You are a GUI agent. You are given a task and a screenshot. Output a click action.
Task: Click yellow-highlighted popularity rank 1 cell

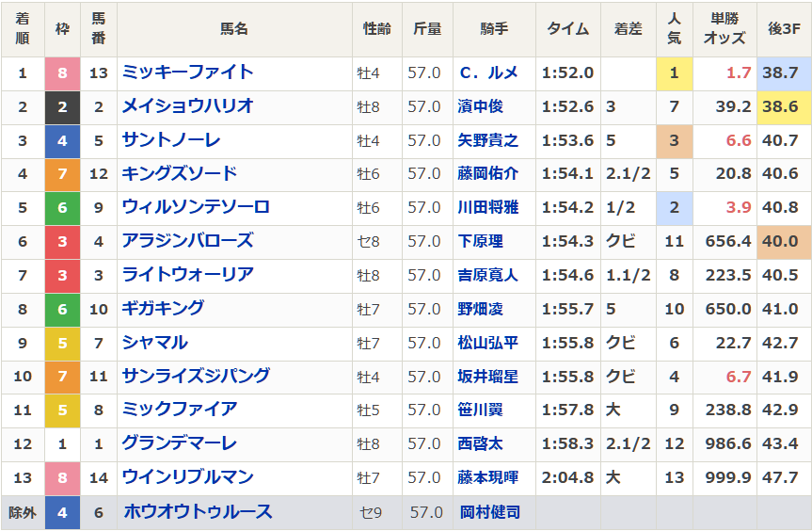point(674,72)
